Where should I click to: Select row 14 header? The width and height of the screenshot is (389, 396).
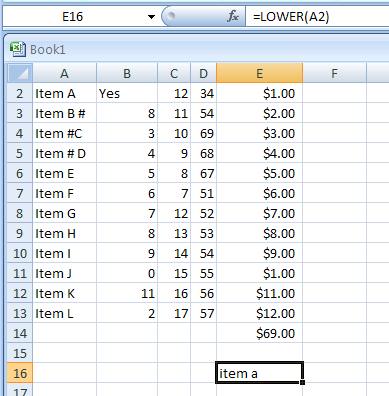click(x=20, y=333)
